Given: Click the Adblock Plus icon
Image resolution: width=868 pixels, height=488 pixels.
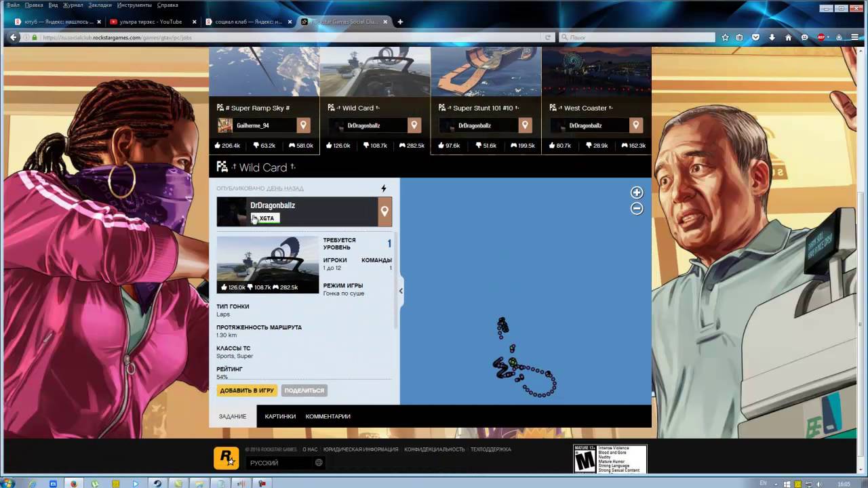Looking at the screenshot, I should pos(821,37).
